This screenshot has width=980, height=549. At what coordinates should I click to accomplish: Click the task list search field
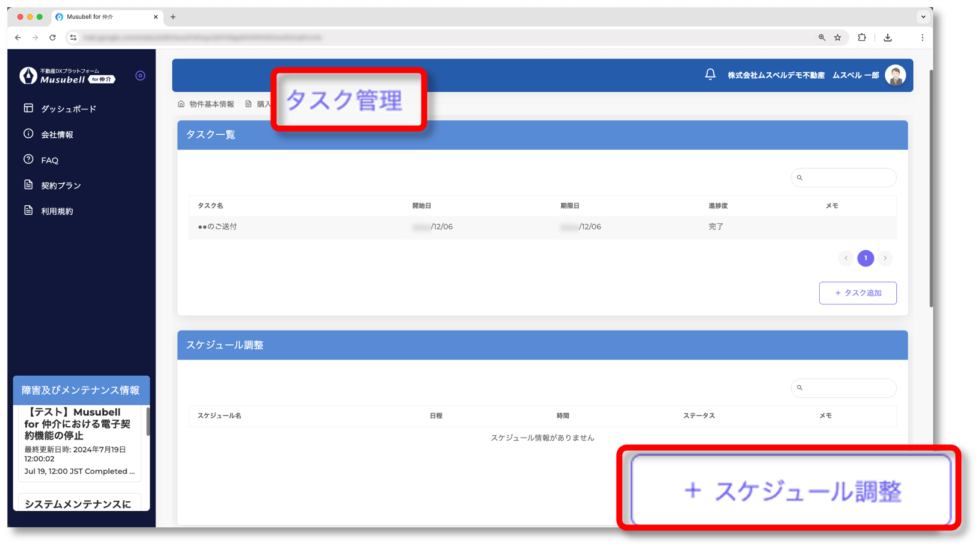(848, 178)
